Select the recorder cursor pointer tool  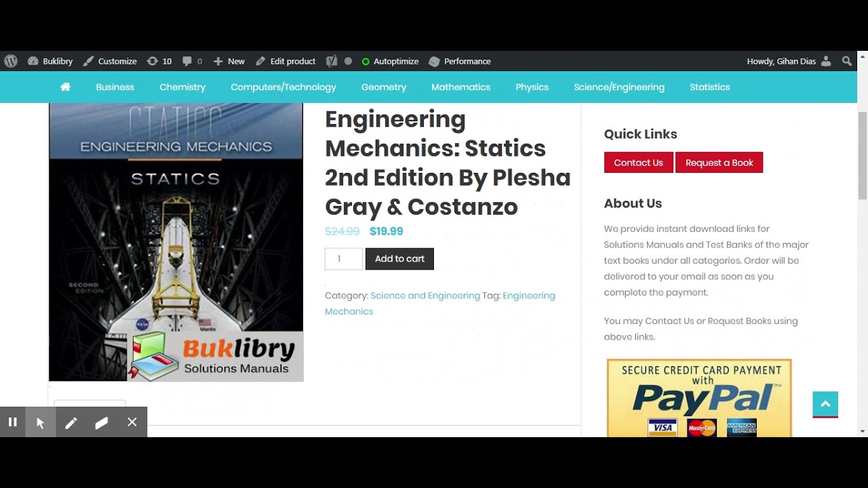40,422
